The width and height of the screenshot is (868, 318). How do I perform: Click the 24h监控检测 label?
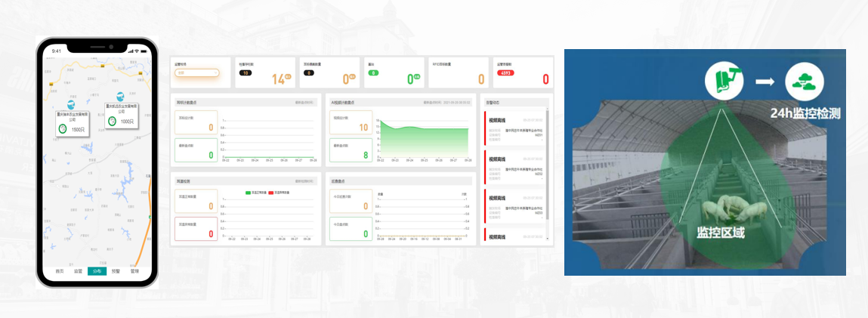805,114
